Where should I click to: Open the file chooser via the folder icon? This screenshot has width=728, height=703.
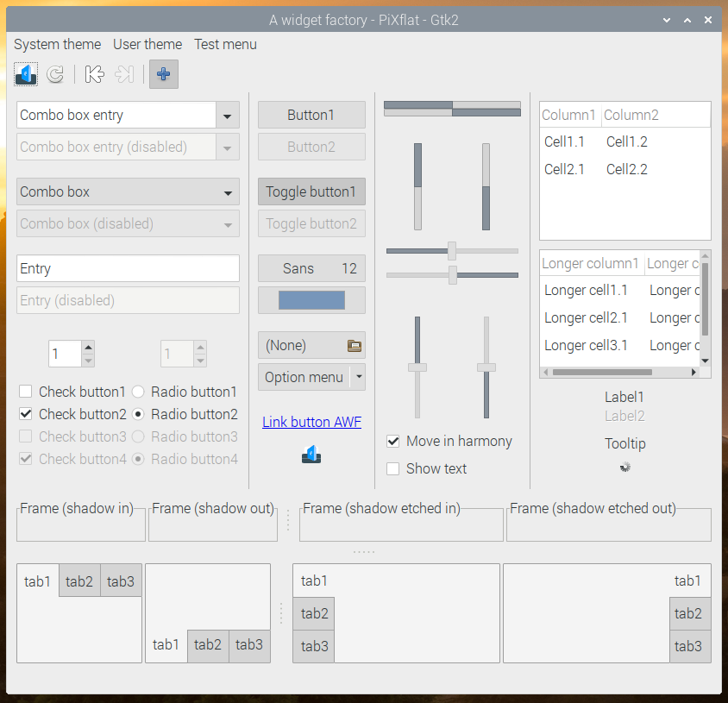coord(354,345)
